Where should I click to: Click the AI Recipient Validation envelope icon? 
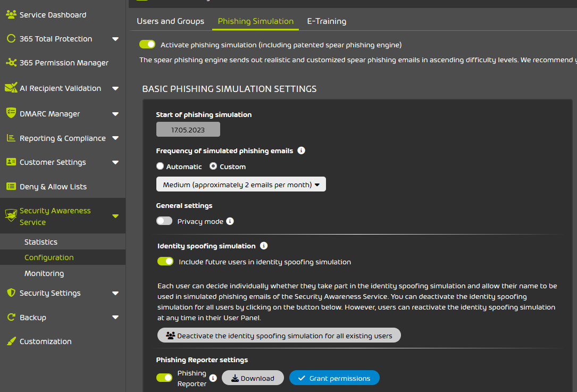(x=11, y=88)
